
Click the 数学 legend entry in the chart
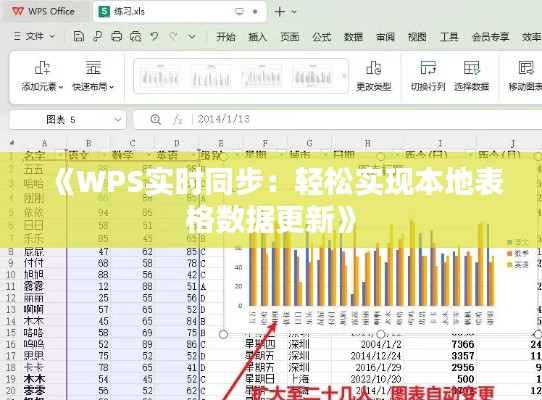518,254
